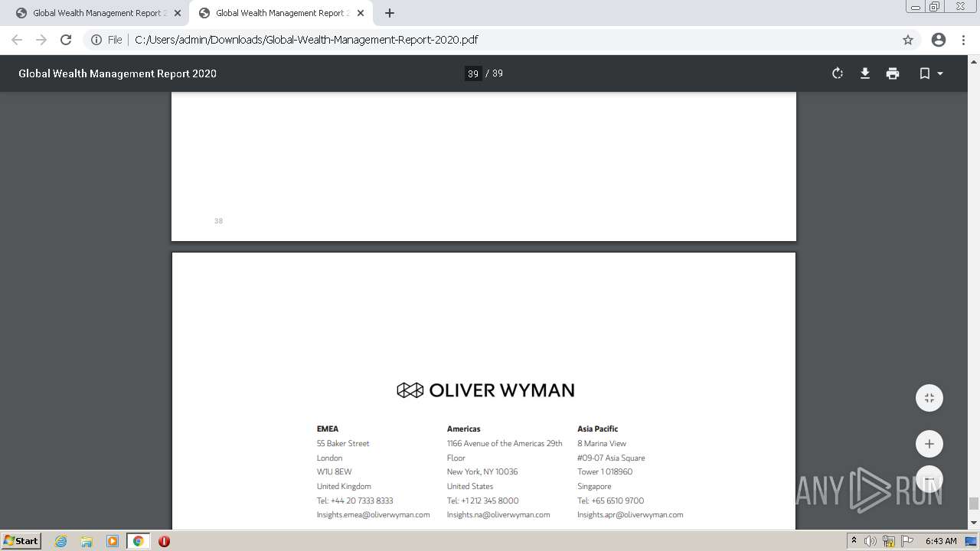The image size is (980, 551).
Task: Open the red antivirus taskbar icon
Action: pos(164,541)
